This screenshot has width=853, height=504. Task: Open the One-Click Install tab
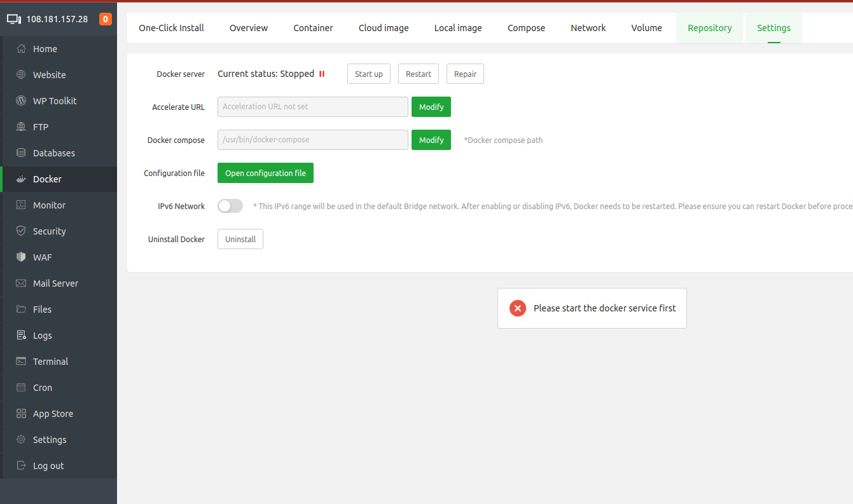pos(172,28)
